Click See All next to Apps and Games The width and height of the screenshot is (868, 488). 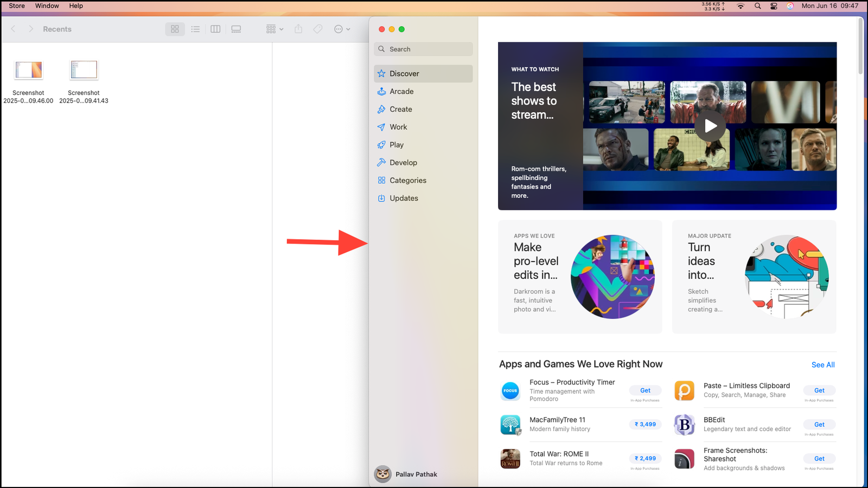[x=822, y=364]
